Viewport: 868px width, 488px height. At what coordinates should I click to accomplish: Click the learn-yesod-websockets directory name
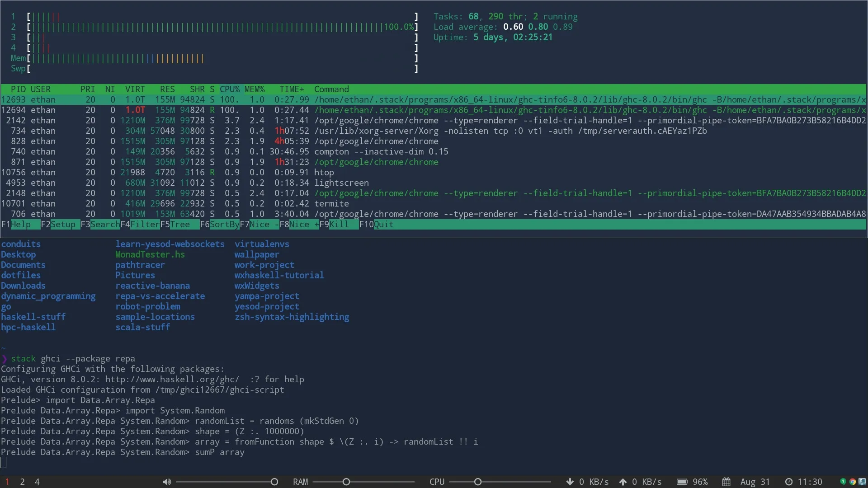click(x=170, y=244)
